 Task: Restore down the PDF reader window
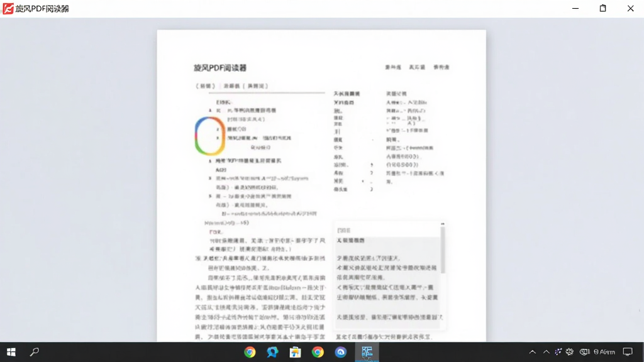[x=602, y=8]
